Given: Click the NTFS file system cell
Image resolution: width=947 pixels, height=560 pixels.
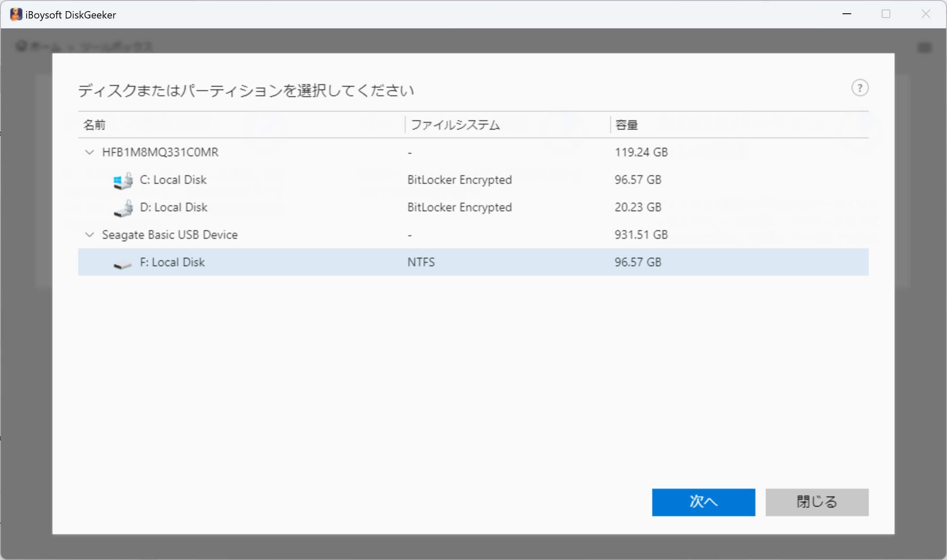Looking at the screenshot, I should pyautogui.click(x=421, y=262).
